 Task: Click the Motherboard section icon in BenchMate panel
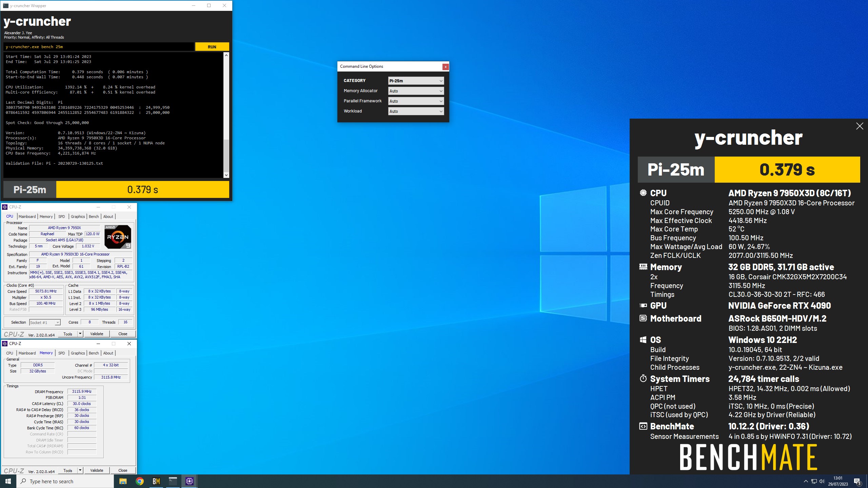[x=643, y=318]
